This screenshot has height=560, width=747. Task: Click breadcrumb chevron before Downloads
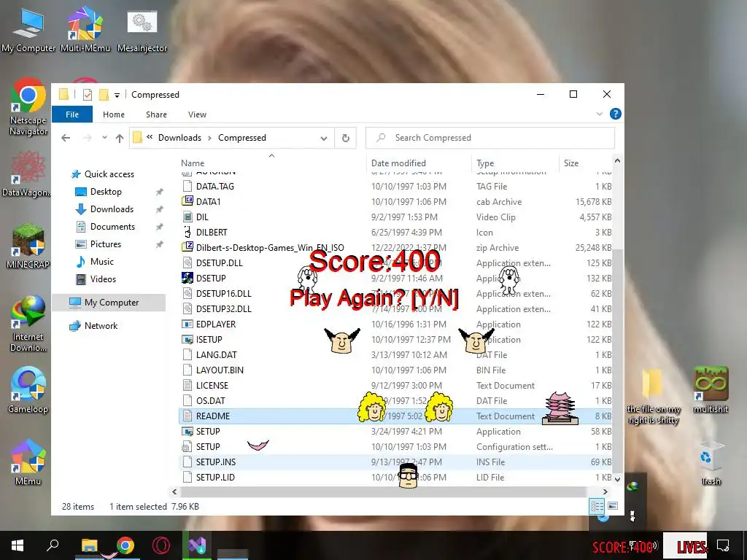pyautogui.click(x=150, y=137)
